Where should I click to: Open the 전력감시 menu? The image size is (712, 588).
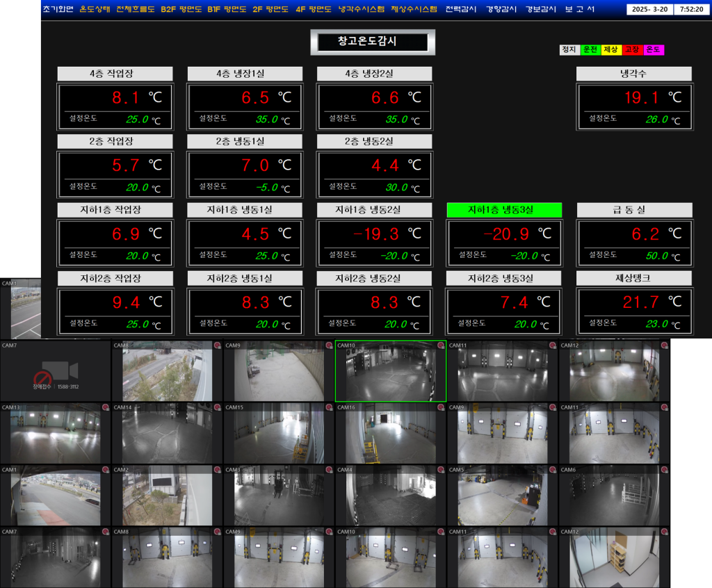460,10
